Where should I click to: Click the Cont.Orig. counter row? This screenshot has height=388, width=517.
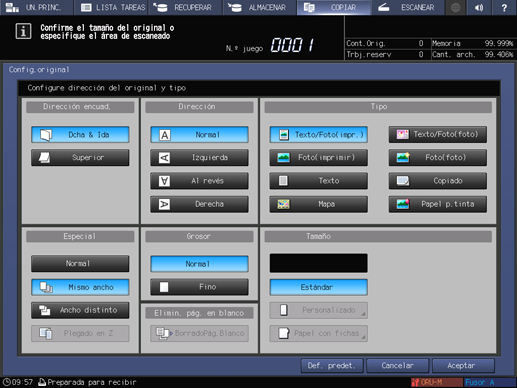[385, 43]
